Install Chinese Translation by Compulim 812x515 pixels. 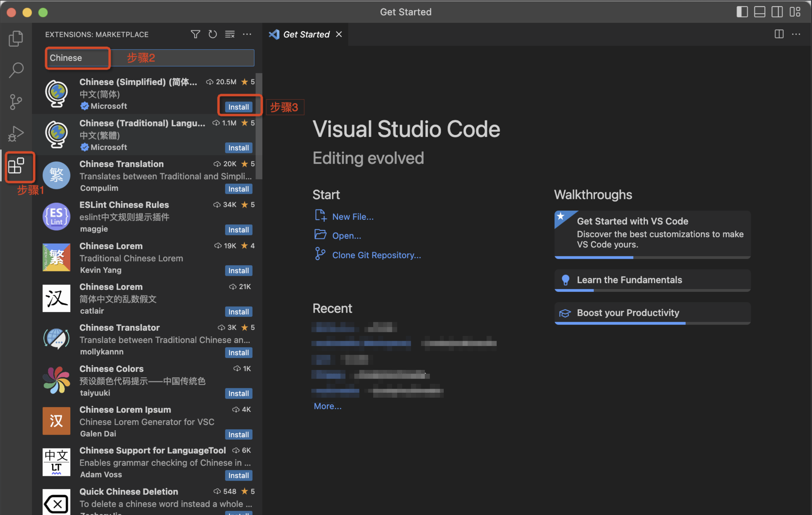click(x=238, y=189)
